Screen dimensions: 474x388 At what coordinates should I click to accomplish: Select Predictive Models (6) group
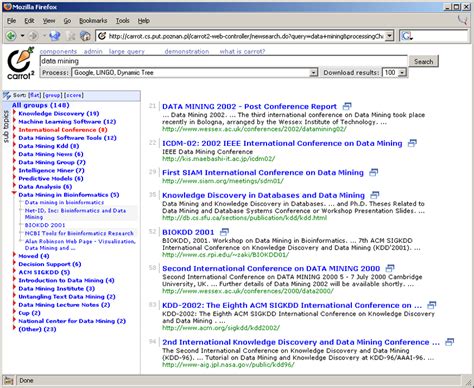(x=51, y=178)
